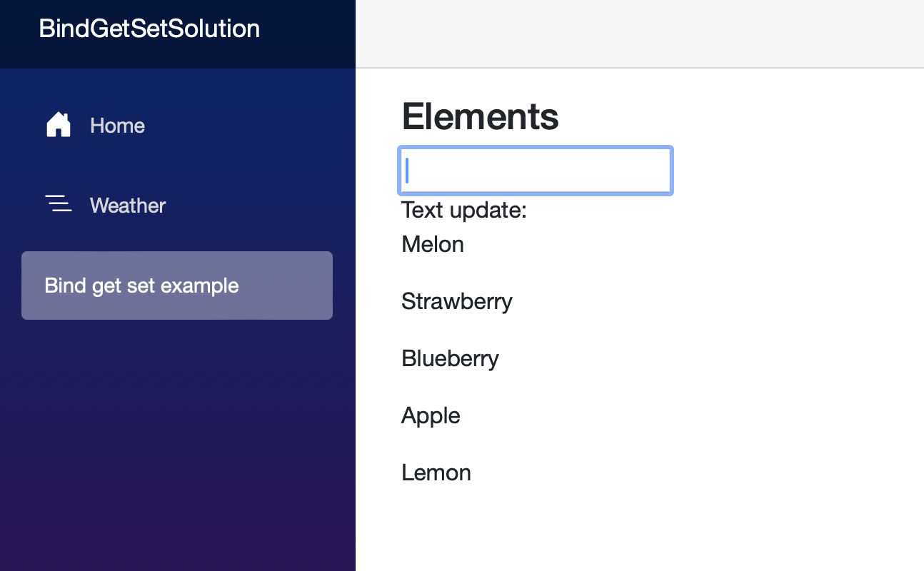The height and width of the screenshot is (571, 924).
Task: Click the Elements page heading
Action: pos(480,116)
